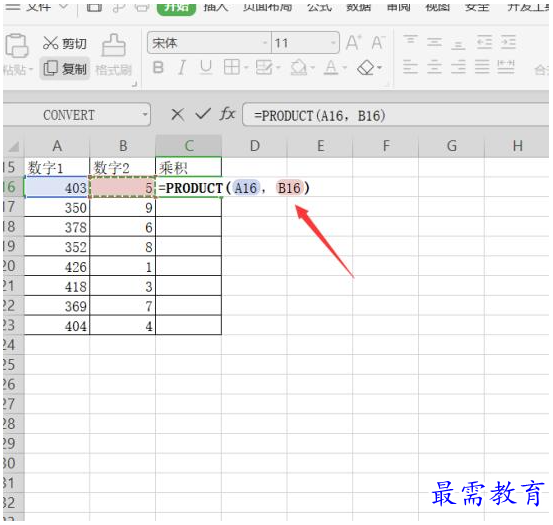Click the Copy (复制) button
553x525 pixels.
point(65,69)
